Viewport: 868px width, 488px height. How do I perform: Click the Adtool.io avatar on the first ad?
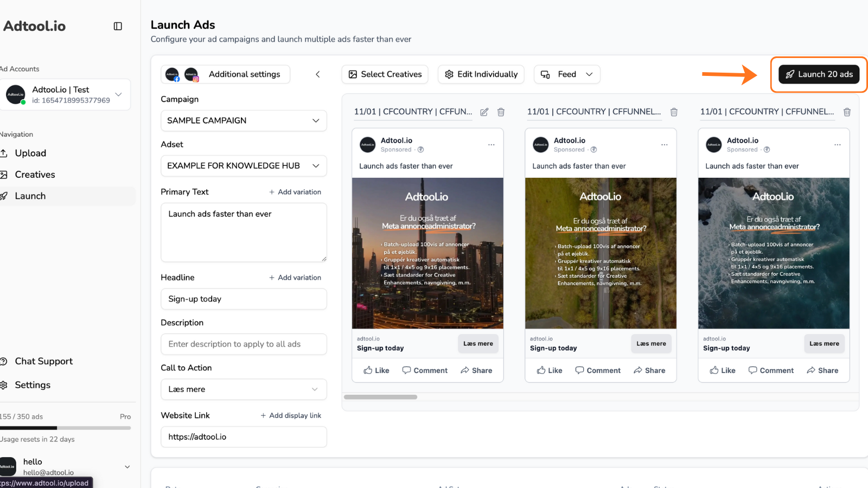coord(368,145)
